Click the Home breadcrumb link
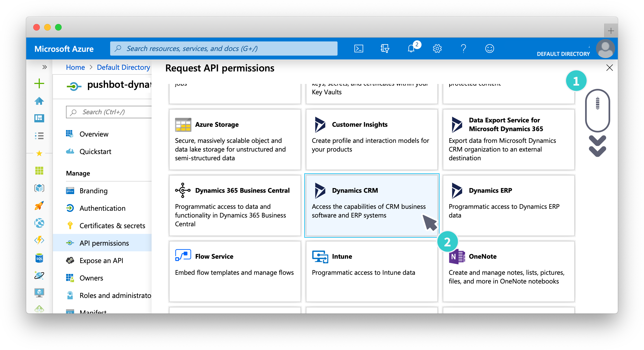644x350 pixels. point(76,67)
